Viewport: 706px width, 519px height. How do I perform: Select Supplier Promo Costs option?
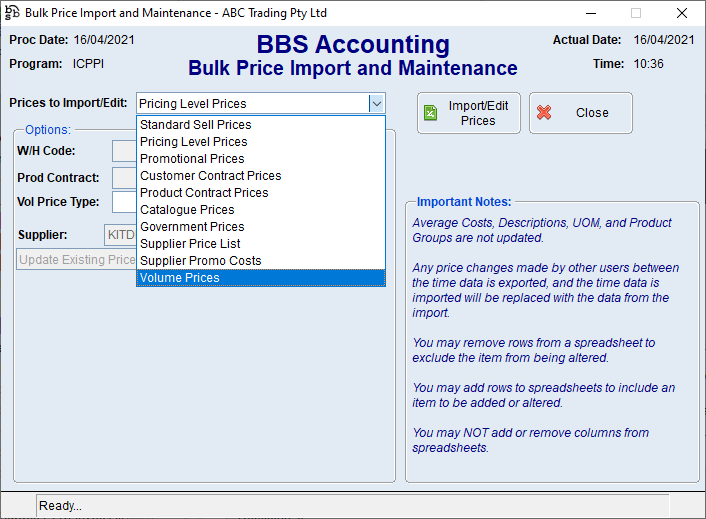pyautogui.click(x=200, y=261)
